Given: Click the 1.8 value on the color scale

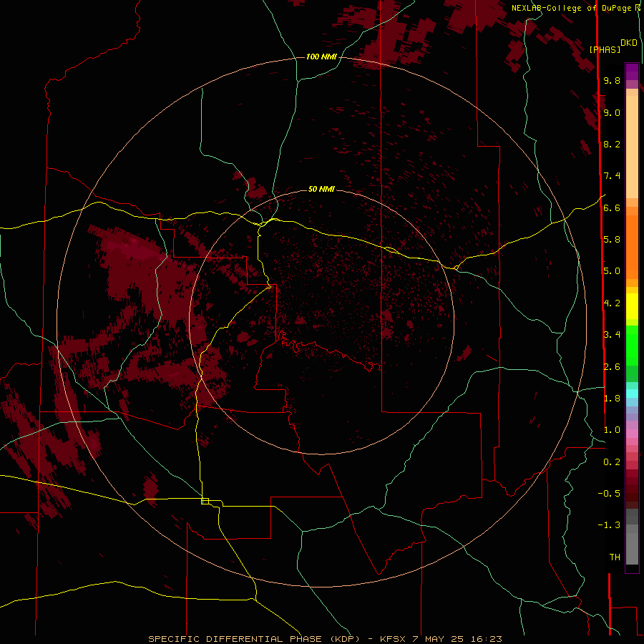Looking at the screenshot, I should pyautogui.click(x=612, y=399).
